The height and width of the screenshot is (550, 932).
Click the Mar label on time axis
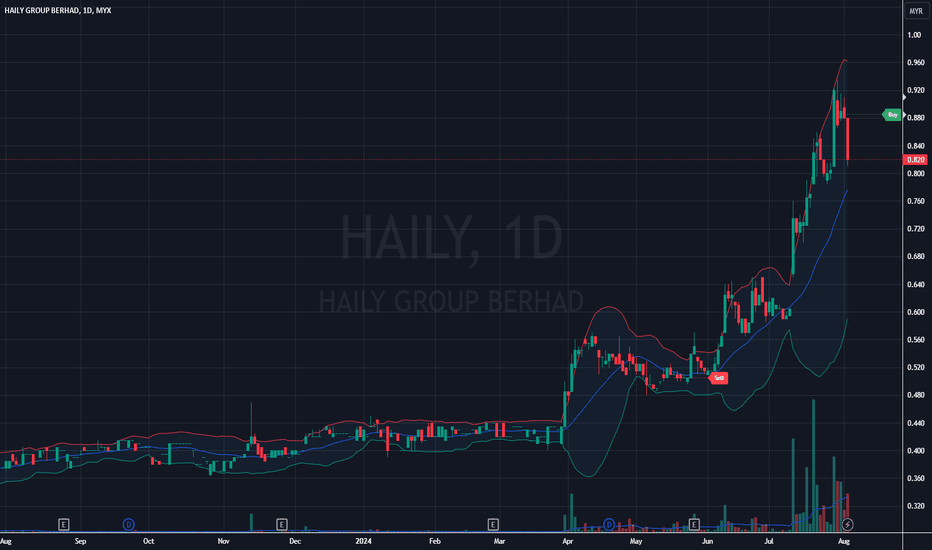click(x=499, y=541)
